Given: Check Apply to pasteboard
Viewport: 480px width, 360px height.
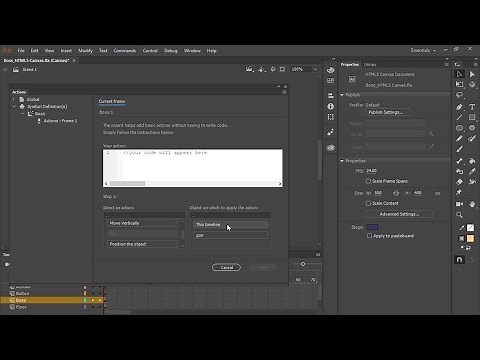Looking at the screenshot, I should tap(369, 236).
